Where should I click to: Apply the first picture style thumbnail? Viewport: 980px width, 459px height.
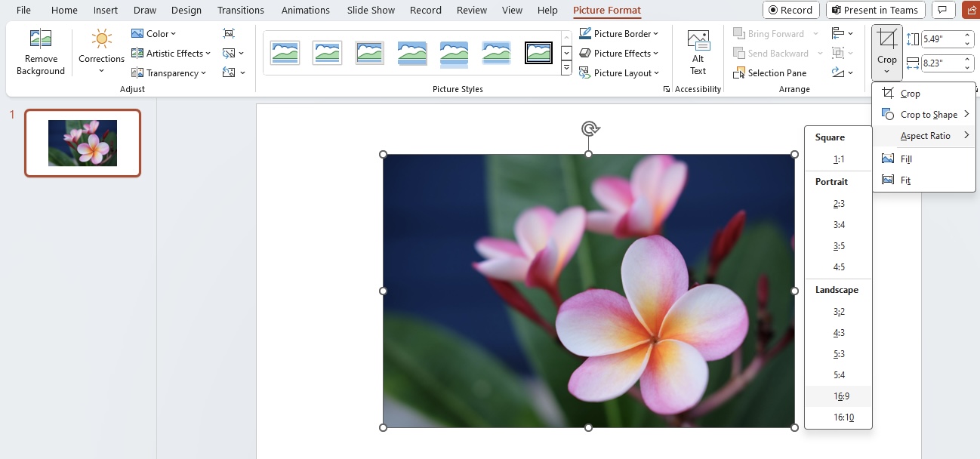pyautogui.click(x=285, y=53)
